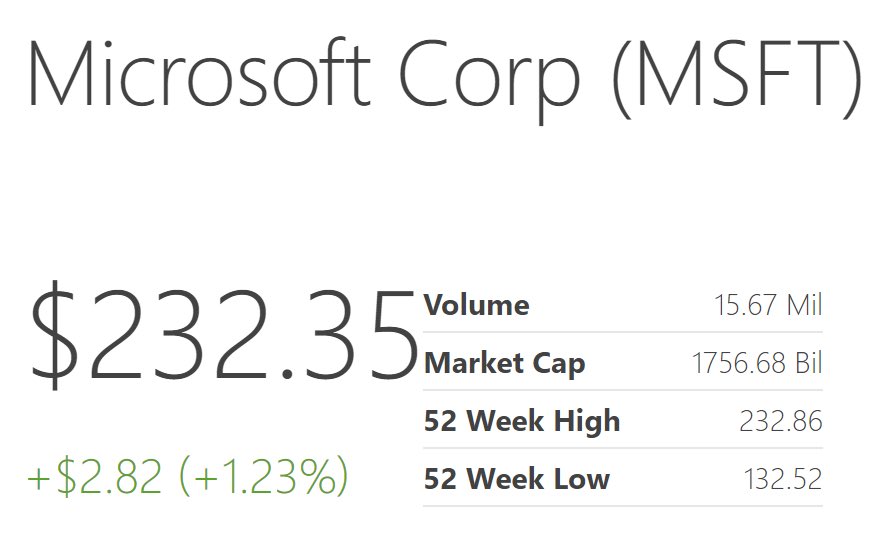The height and width of the screenshot is (533, 890).
Task: Select the 1756.68 Bil market cap value
Action: pyautogui.click(x=757, y=363)
